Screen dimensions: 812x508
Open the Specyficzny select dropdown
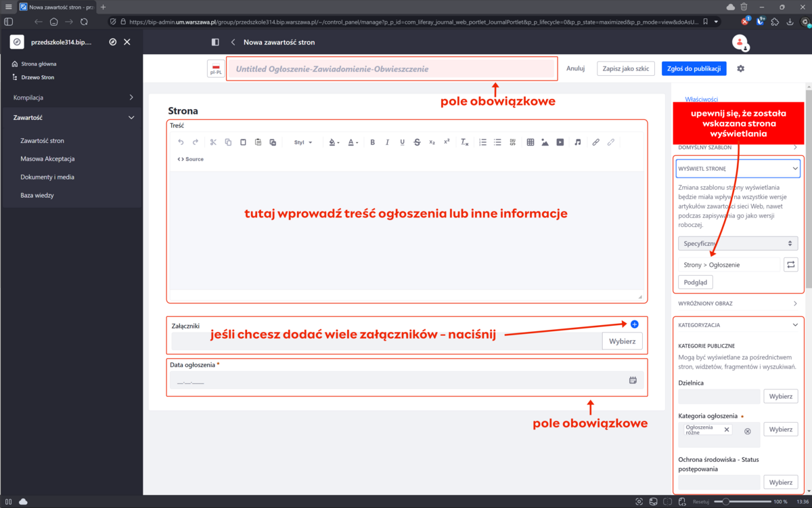click(738, 242)
